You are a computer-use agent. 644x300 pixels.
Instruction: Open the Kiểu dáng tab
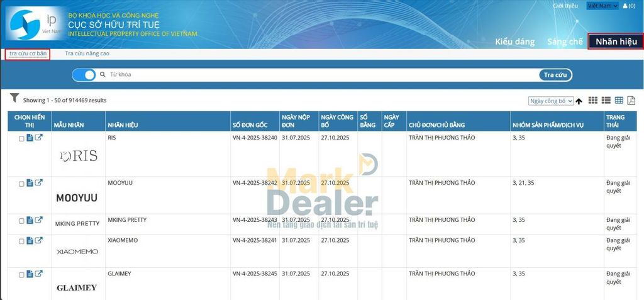514,42
